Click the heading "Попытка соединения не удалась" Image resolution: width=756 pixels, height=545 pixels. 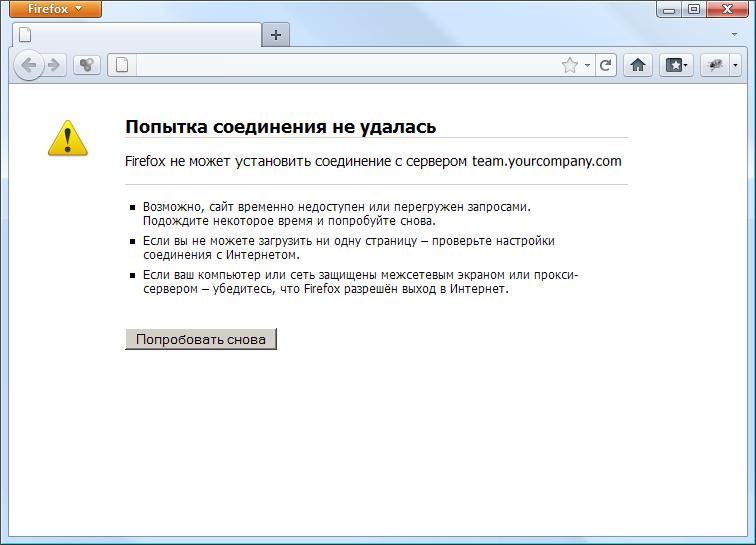[x=281, y=127]
